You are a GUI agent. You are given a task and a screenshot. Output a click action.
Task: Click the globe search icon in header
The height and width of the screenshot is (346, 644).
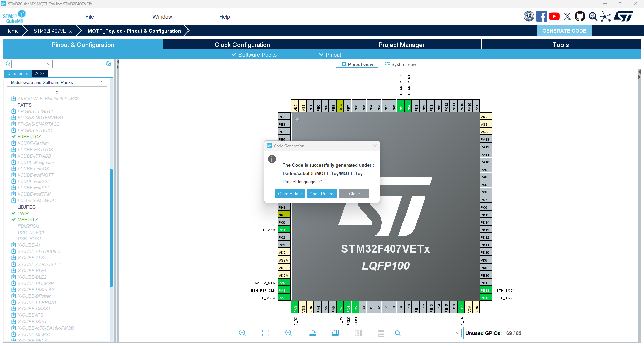[x=593, y=16]
